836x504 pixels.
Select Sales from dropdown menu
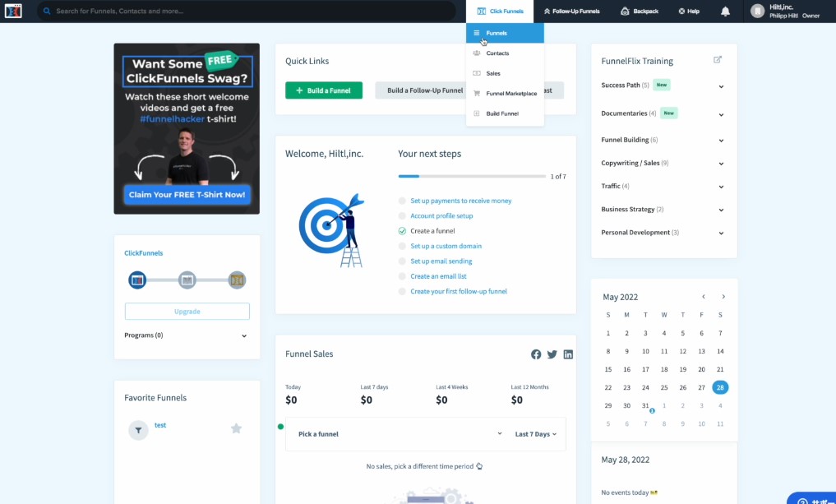[505, 74]
